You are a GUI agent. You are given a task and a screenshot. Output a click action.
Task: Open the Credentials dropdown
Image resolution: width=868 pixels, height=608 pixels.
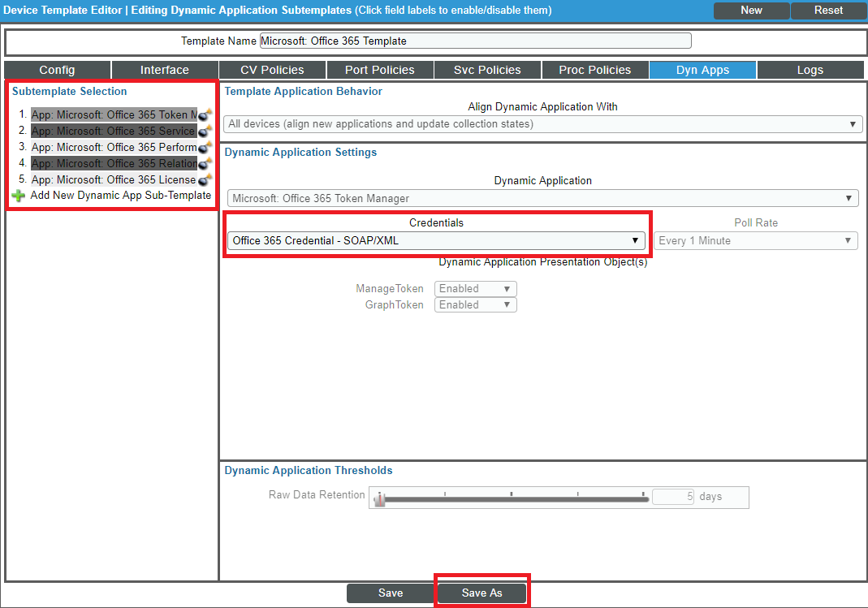click(436, 240)
